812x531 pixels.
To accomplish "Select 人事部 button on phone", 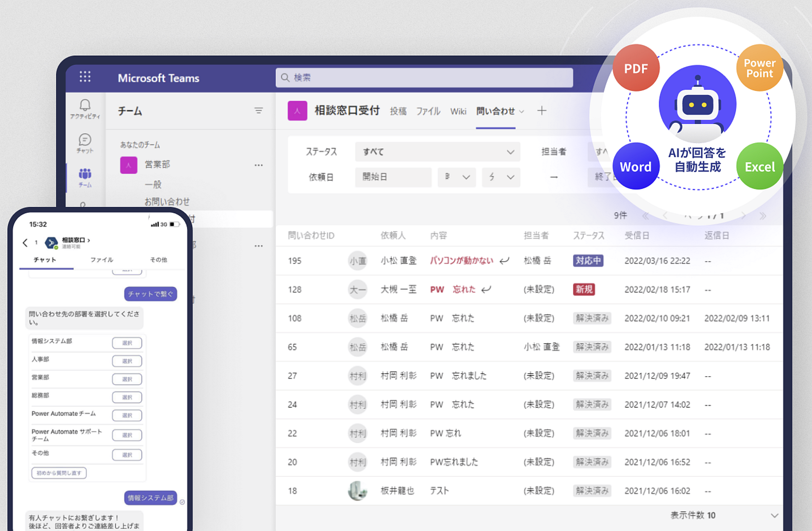I will 127,361.
